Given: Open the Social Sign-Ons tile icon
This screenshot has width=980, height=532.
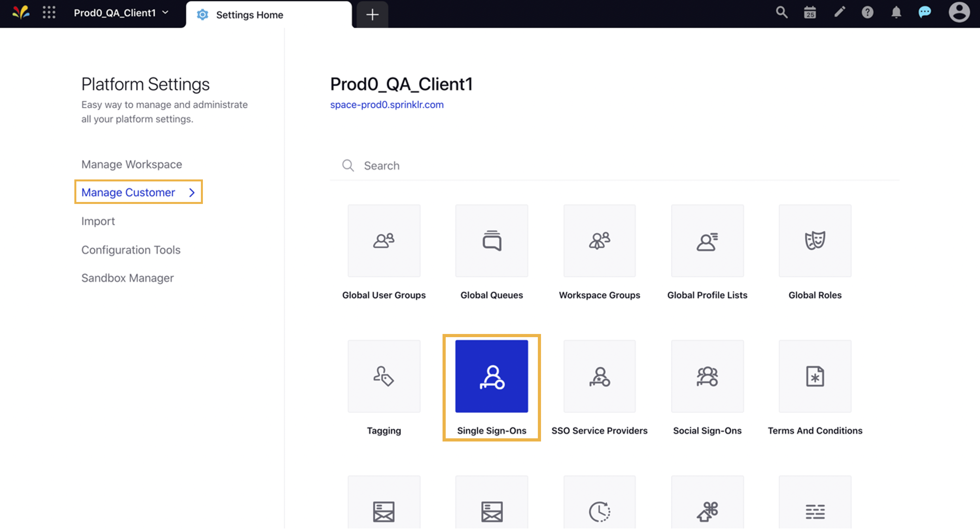Looking at the screenshot, I should tap(707, 376).
